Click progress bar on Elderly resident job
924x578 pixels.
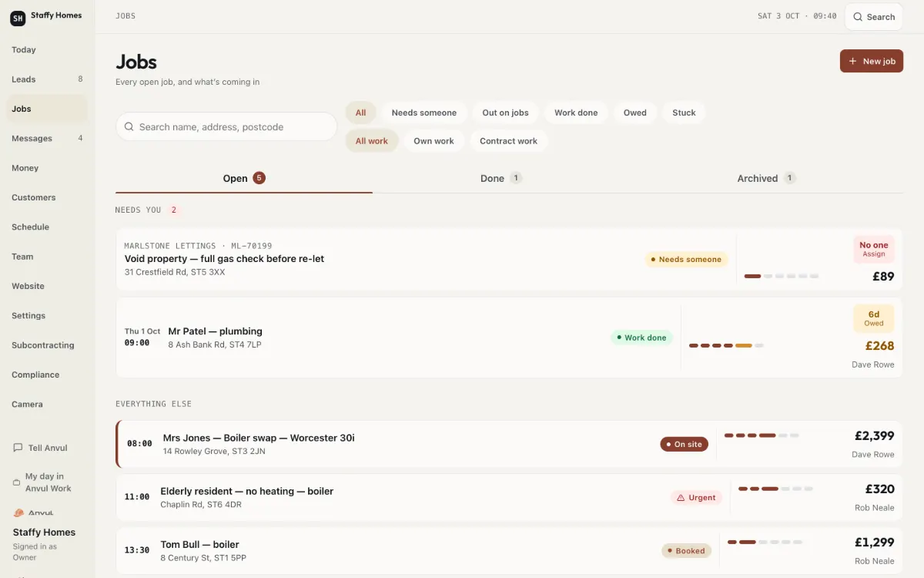775,489
